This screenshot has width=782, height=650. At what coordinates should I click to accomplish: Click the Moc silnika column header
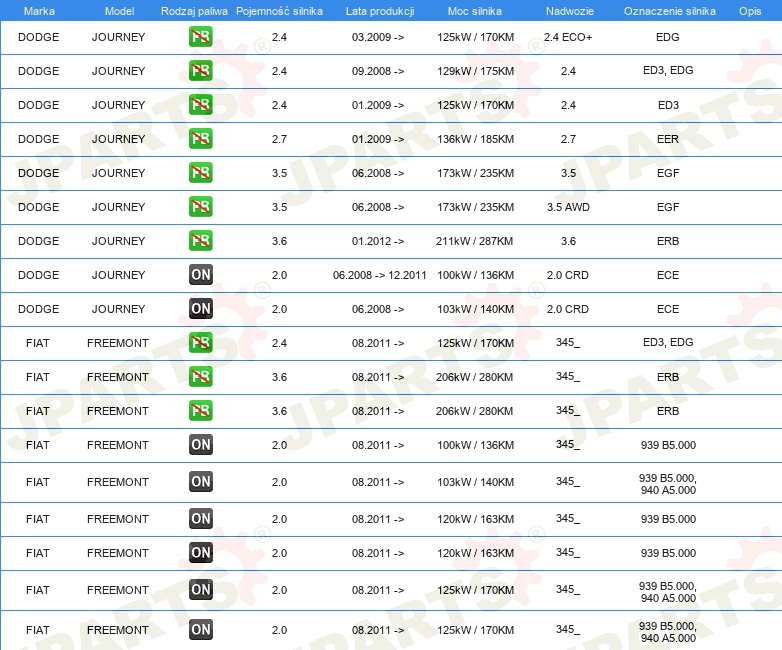[475, 11]
